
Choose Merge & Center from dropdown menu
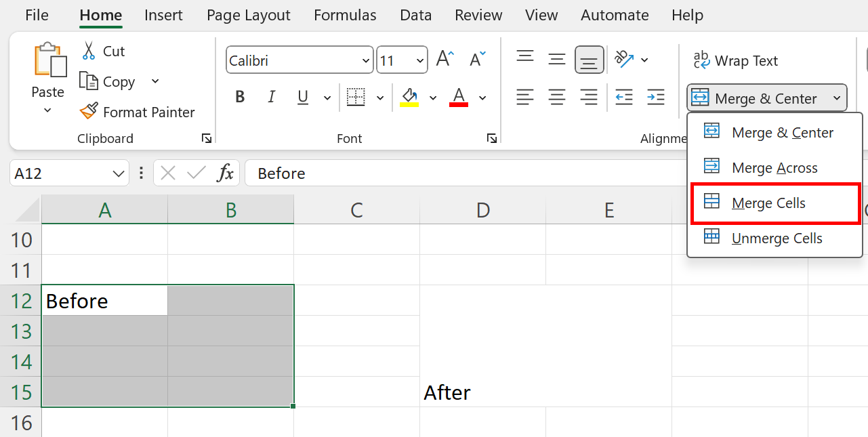[x=774, y=132]
